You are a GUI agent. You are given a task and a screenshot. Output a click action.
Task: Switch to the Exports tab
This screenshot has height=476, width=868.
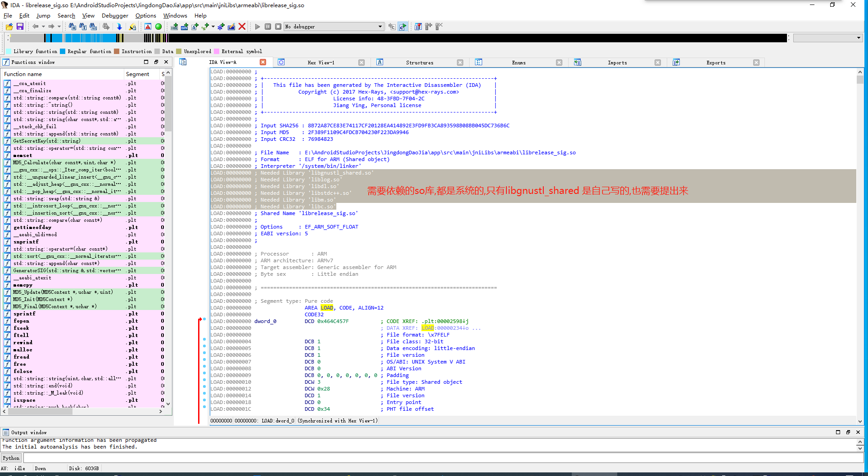point(716,63)
